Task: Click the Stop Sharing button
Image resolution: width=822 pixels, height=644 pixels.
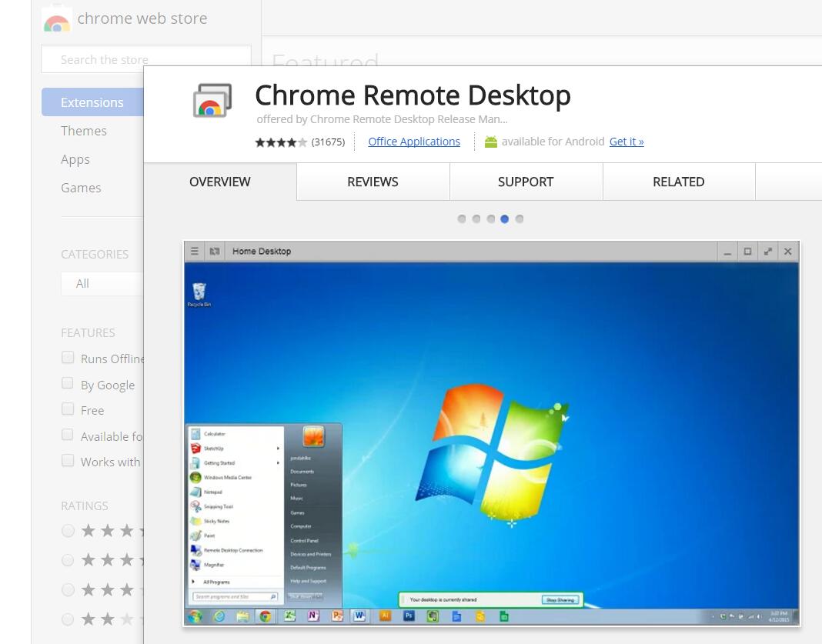Action: click(x=560, y=599)
